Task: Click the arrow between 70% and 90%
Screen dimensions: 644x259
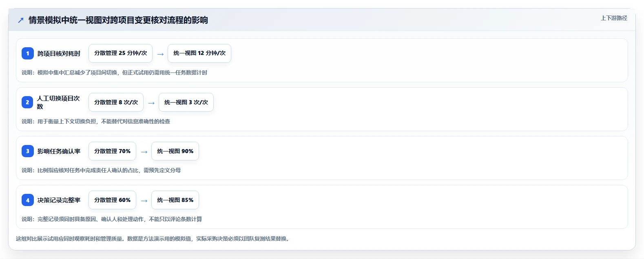Action: 144,152
